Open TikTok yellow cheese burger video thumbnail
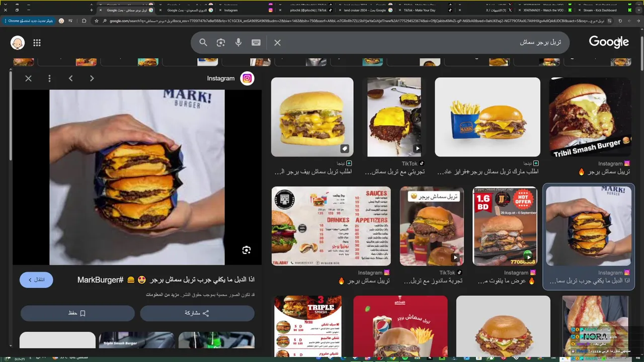The height and width of the screenshot is (362, 644). tap(394, 117)
